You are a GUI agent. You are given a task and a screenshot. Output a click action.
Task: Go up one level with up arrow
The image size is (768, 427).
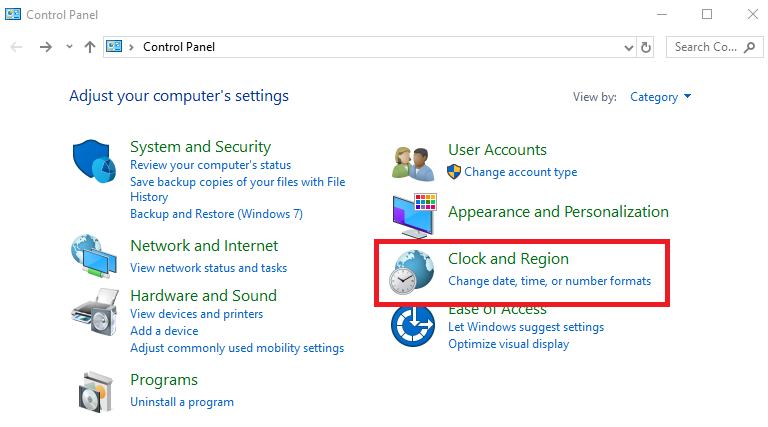click(90, 47)
